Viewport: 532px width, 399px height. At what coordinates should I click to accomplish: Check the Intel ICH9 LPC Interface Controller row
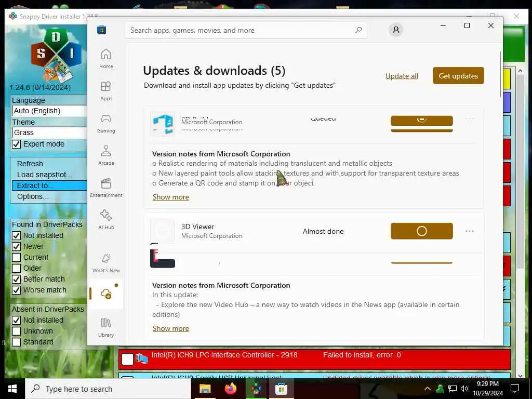(x=128, y=360)
